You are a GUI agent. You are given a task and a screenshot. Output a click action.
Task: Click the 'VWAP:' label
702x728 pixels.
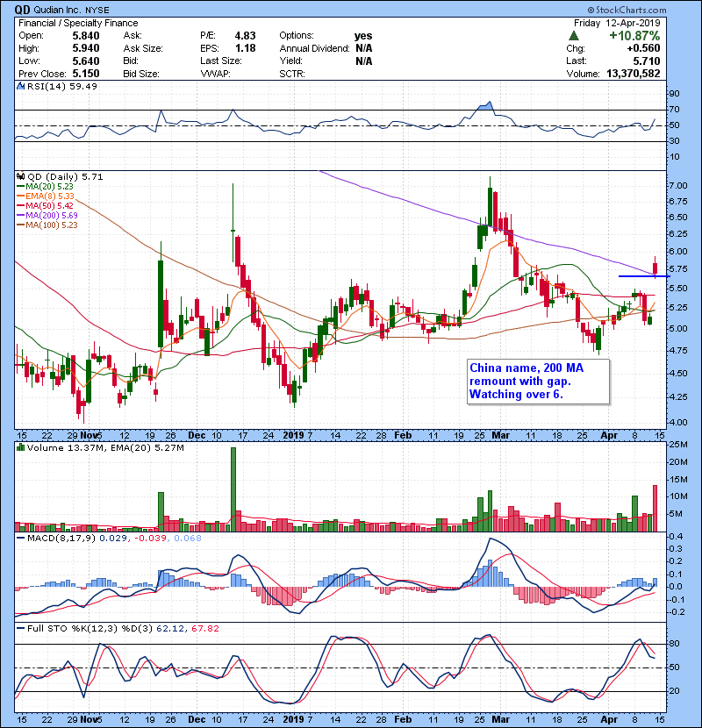point(215,74)
